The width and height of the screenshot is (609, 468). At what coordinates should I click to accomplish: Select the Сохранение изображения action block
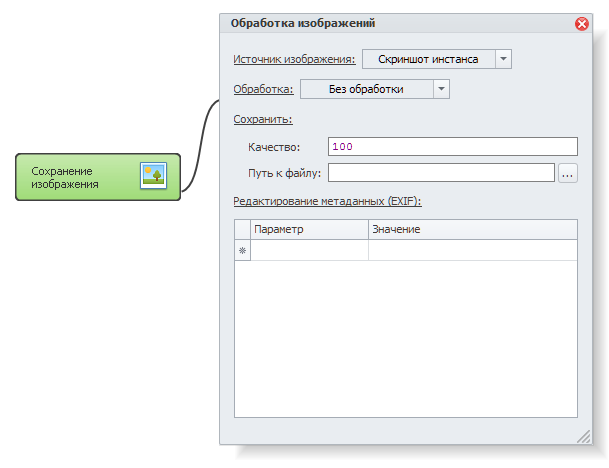click(x=98, y=177)
